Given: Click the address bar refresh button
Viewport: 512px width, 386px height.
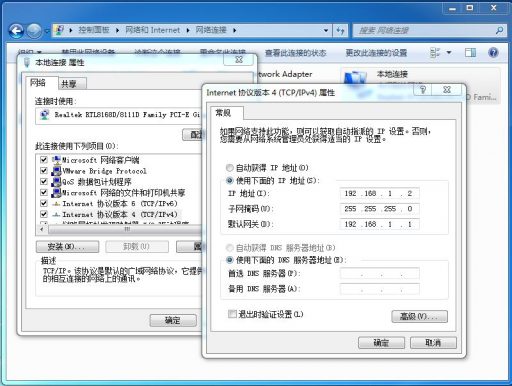Looking at the screenshot, I should 340,31.
